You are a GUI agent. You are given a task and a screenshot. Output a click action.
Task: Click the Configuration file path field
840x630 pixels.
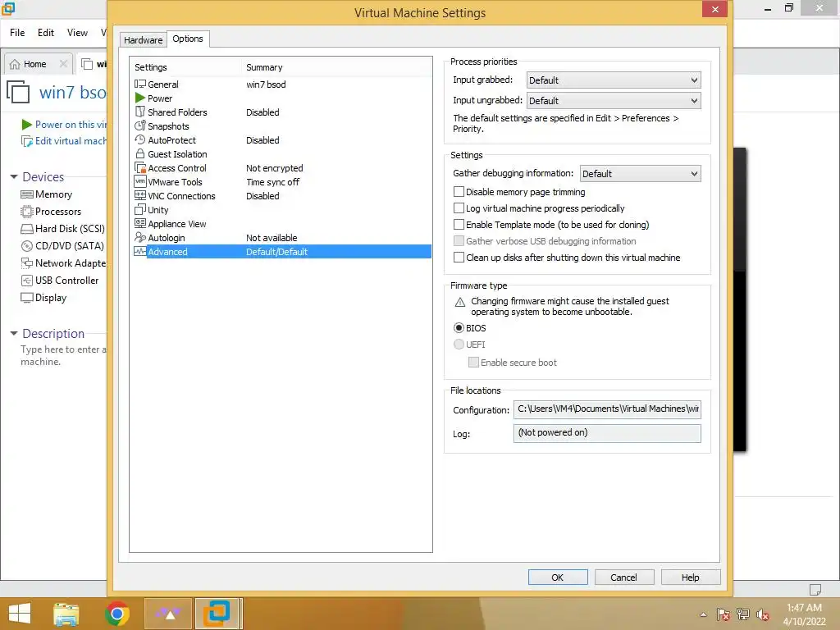(x=607, y=409)
